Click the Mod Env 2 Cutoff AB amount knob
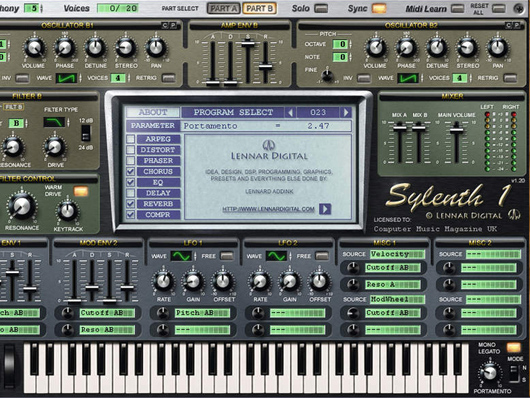 click(67, 313)
